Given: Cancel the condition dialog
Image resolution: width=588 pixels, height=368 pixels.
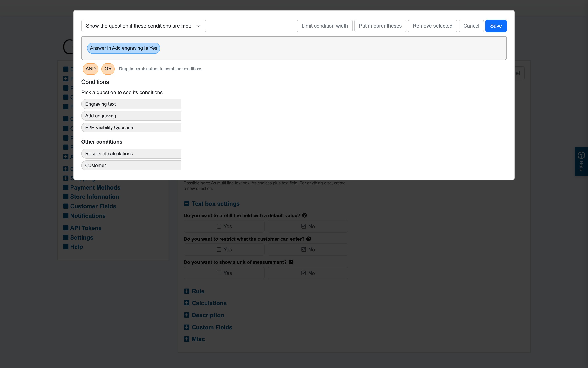Looking at the screenshot, I should click(x=471, y=26).
